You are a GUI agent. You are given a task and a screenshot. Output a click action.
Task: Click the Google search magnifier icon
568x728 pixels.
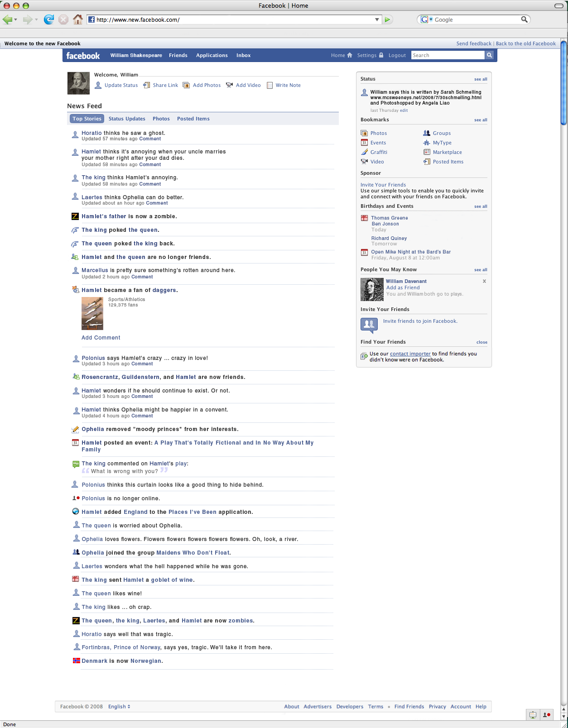tap(524, 19)
